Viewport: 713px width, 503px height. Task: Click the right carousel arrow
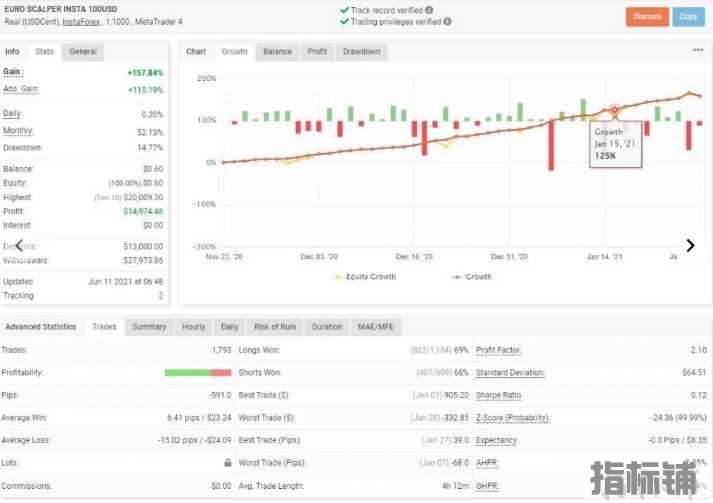[x=690, y=245]
